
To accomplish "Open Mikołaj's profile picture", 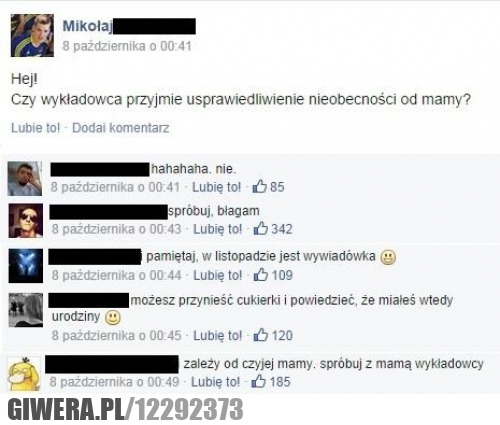I will pos(32,35).
